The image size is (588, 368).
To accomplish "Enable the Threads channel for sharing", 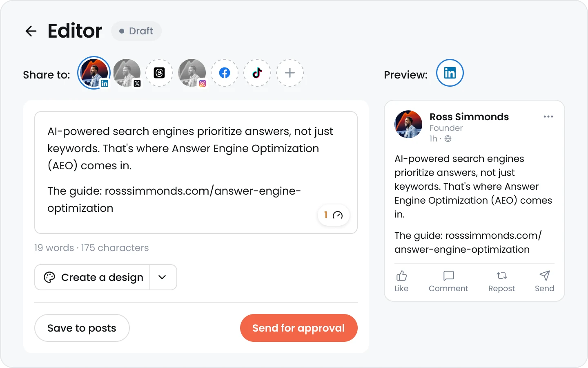I will pos(159,73).
